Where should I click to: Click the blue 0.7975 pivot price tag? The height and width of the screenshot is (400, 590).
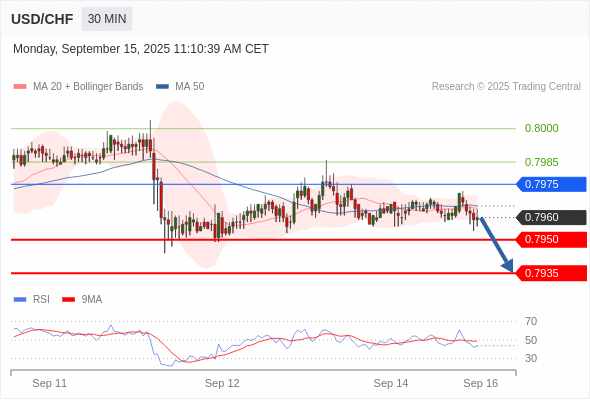coord(551,184)
